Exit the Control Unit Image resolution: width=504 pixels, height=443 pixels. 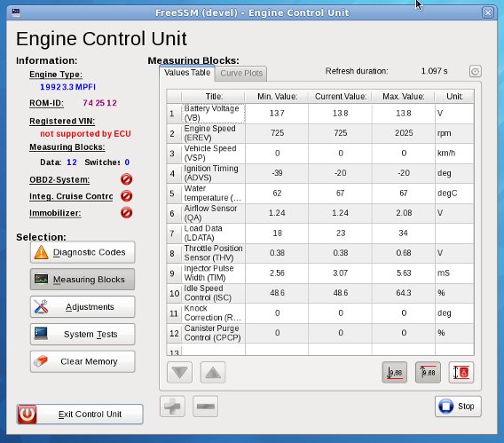80,414
